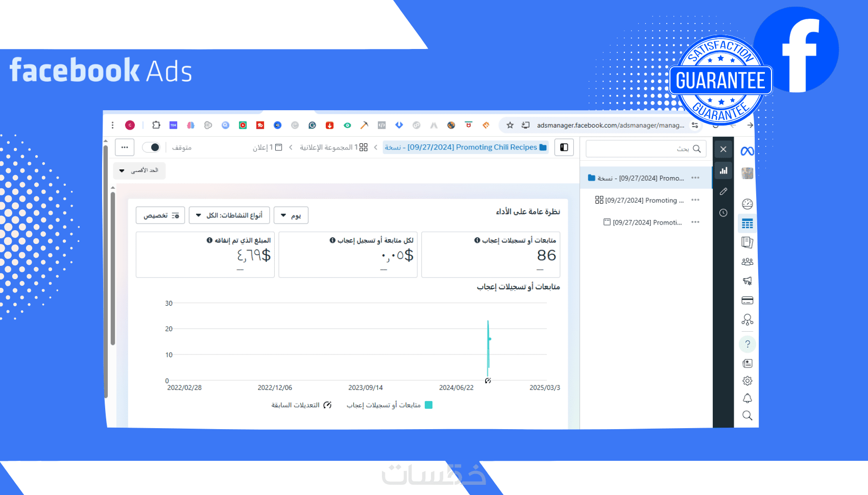Open the Campaigns table icon in sidebar
868x495 pixels.
click(747, 224)
